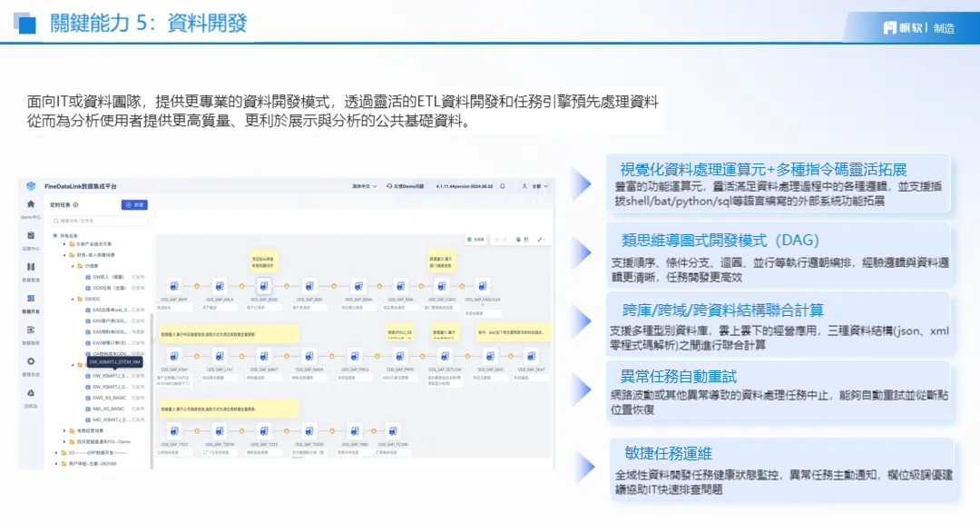Select the ODS_SAP_KNA1 node icon

click(x=173, y=356)
